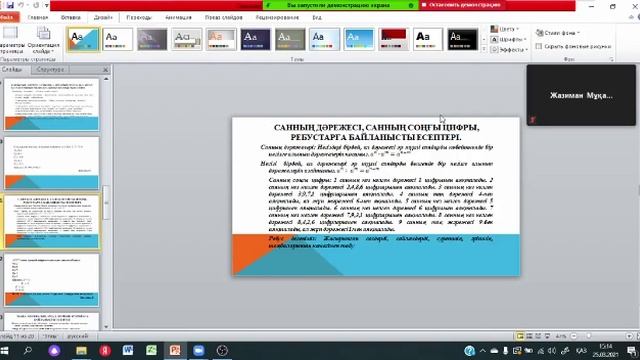The width and height of the screenshot is (640, 360).
Task: Click the zoom out minus button
Action: pos(573,336)
